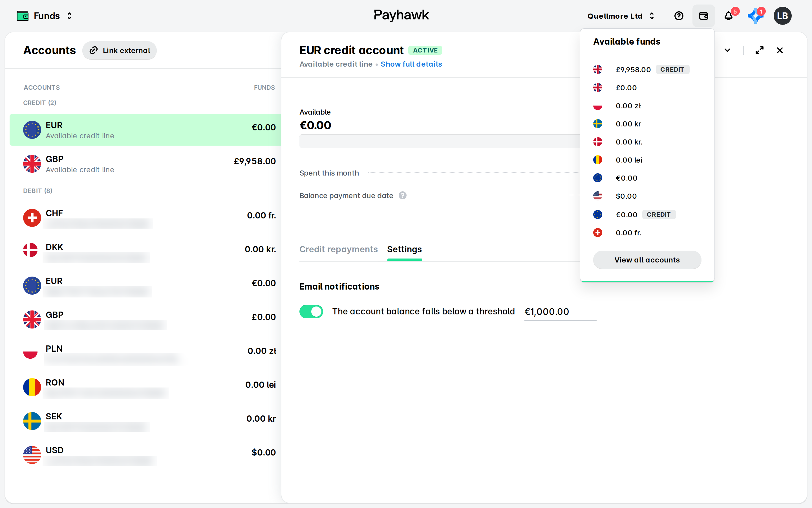Viewport: 812px width, 508px height.
Task: Click the Link external button
Action: coord(120,51)
